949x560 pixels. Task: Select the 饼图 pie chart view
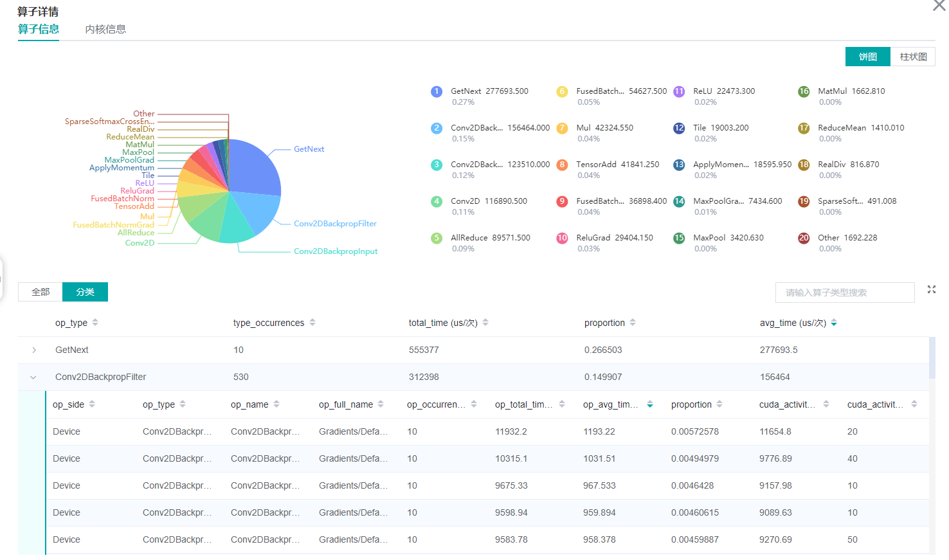[867, 57]
